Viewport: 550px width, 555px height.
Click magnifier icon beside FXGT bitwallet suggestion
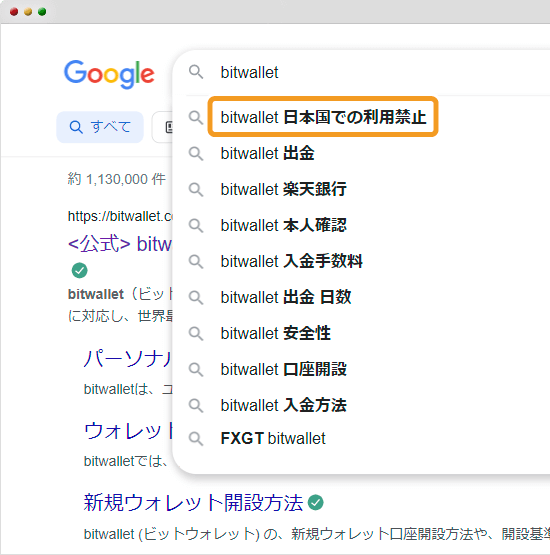(x=196, y=439)
